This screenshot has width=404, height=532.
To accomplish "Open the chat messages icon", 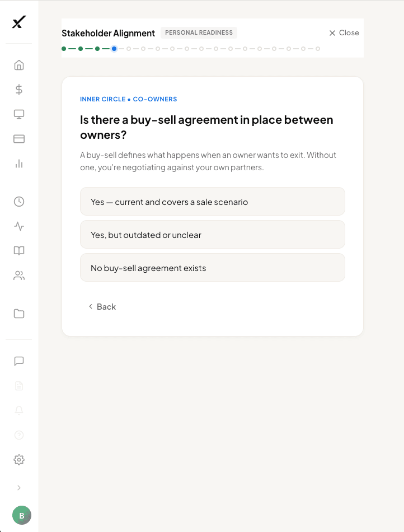I will (18, 361).
